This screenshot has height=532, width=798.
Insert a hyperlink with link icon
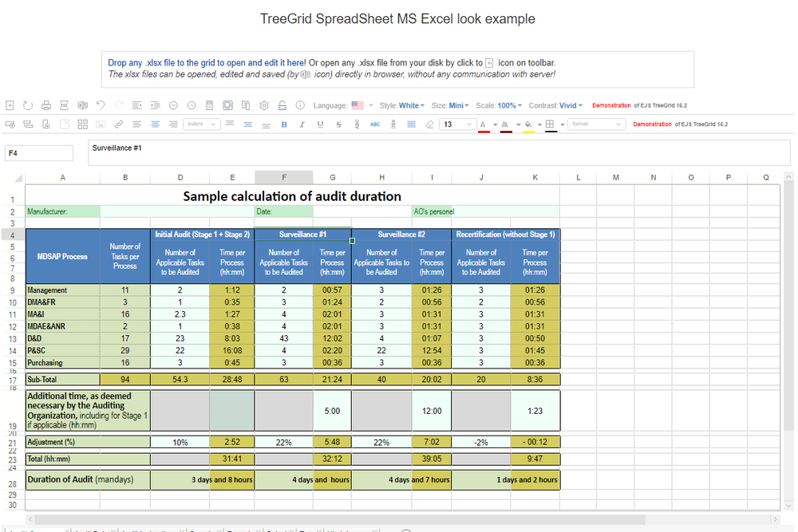[x=119, y=124]
